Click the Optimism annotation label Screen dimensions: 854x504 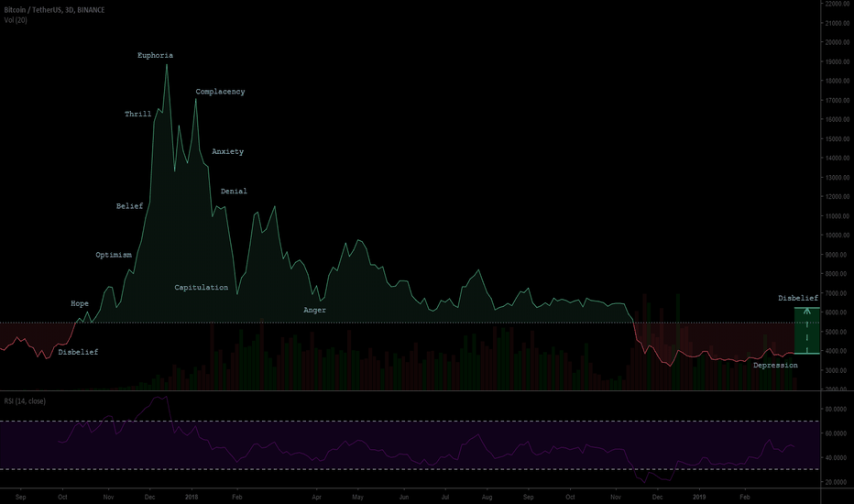(x=114, y=255)
